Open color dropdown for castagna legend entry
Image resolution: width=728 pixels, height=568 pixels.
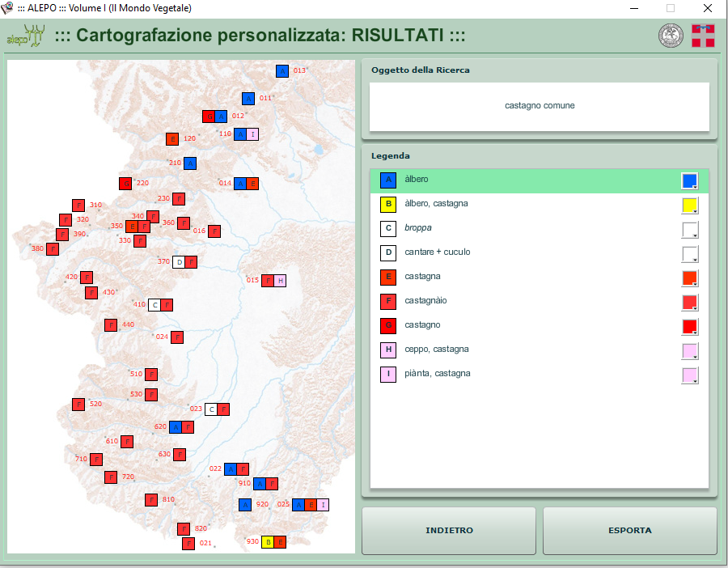coord(690,278)
